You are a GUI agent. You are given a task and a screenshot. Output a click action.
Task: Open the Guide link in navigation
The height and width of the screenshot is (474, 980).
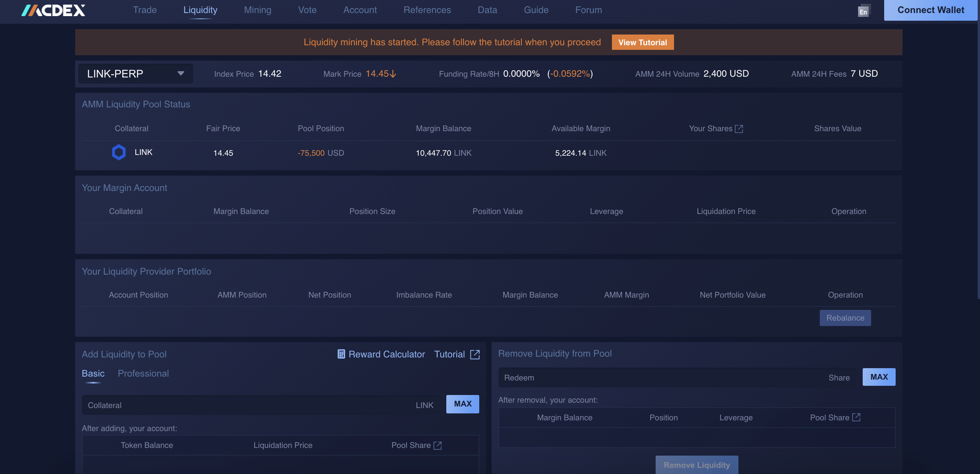(536, 10)
